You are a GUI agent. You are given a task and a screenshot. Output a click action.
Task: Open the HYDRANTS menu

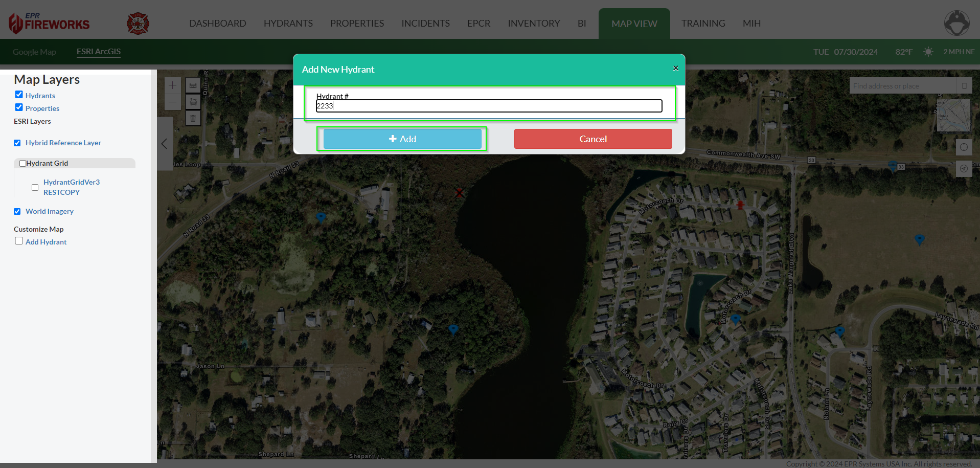click(x=288, y=24)
